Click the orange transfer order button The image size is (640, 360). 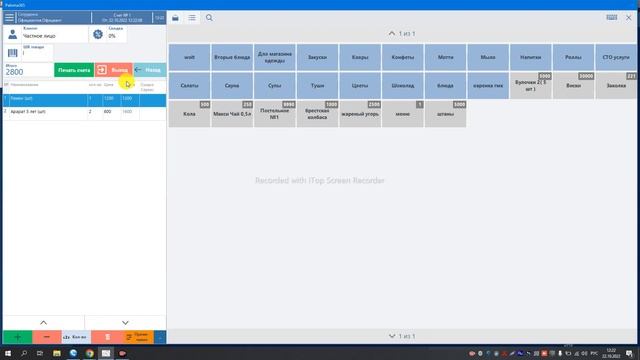click(138, 337)
